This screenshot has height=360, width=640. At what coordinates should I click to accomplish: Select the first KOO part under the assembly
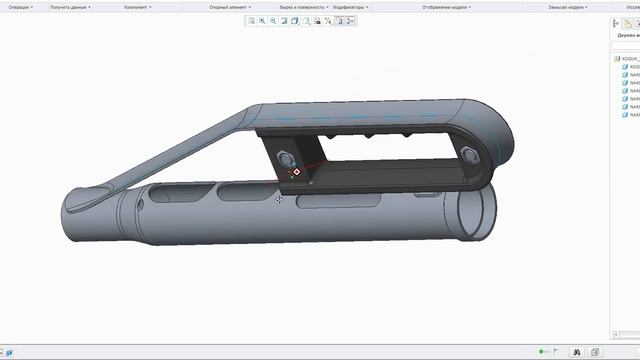631,67
